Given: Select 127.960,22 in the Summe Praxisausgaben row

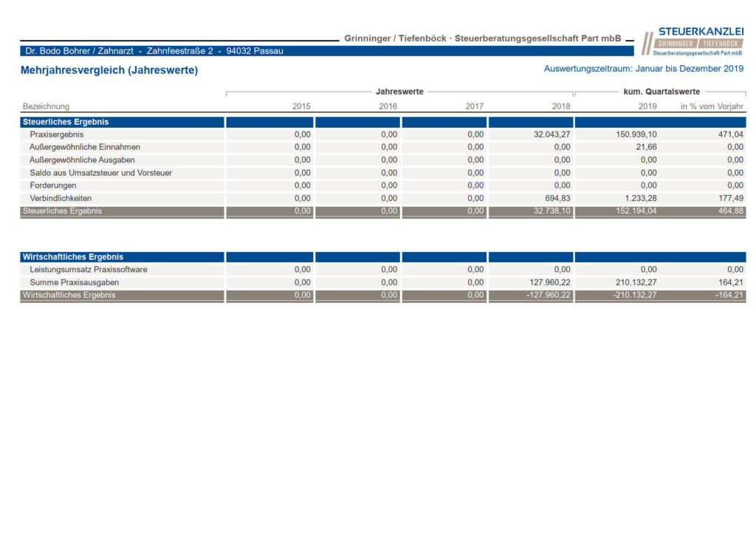Looking at the screenshot, I should click(x=550, y=282).
